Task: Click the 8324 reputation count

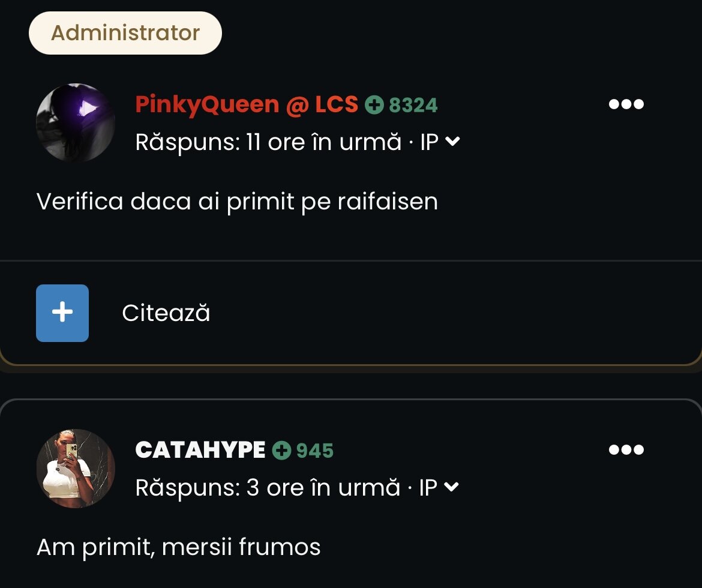Action: [413, 105]
